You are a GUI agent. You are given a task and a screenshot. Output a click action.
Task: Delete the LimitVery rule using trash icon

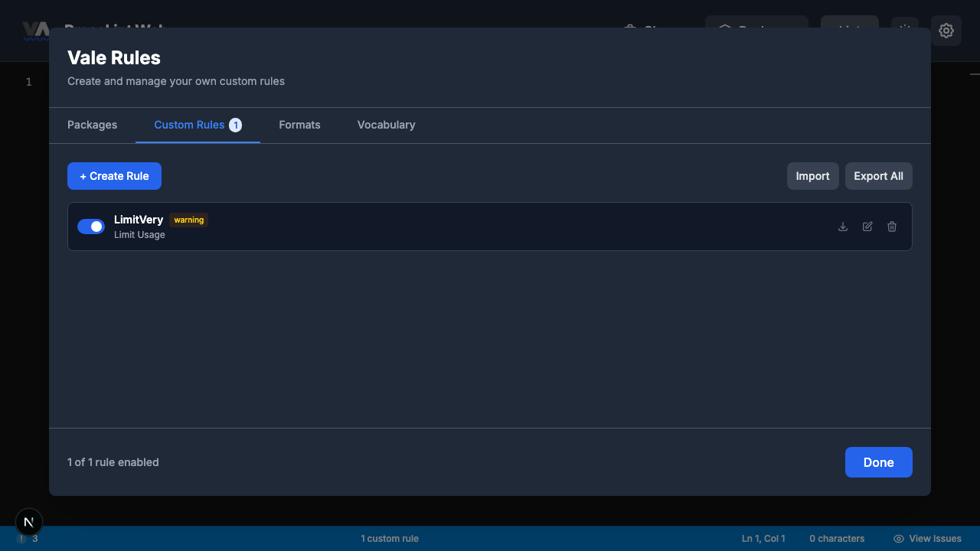(892, 227)
